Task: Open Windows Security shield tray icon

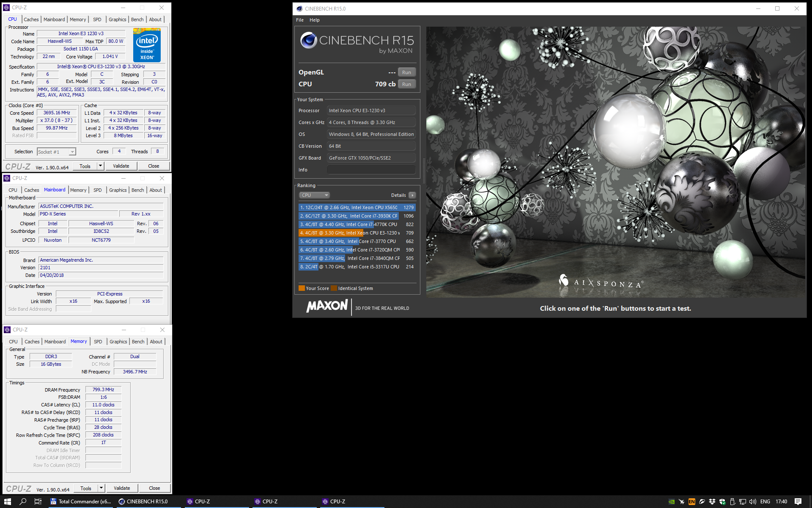Action: coord(722,502)
